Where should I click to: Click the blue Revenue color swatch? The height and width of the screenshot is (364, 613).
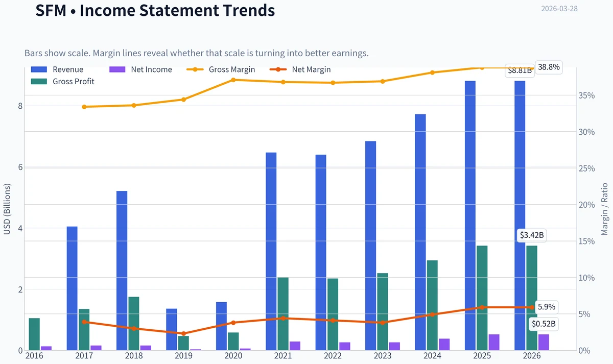pyautogui.click(x=39, y=69)
